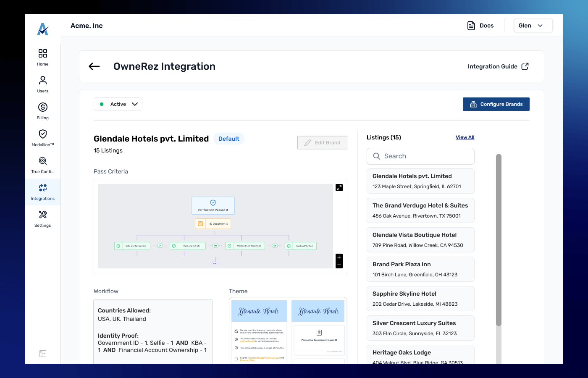The image size is (588, 378).
Task: Click the 'Countries Allowed:' label
Action: 124,310
